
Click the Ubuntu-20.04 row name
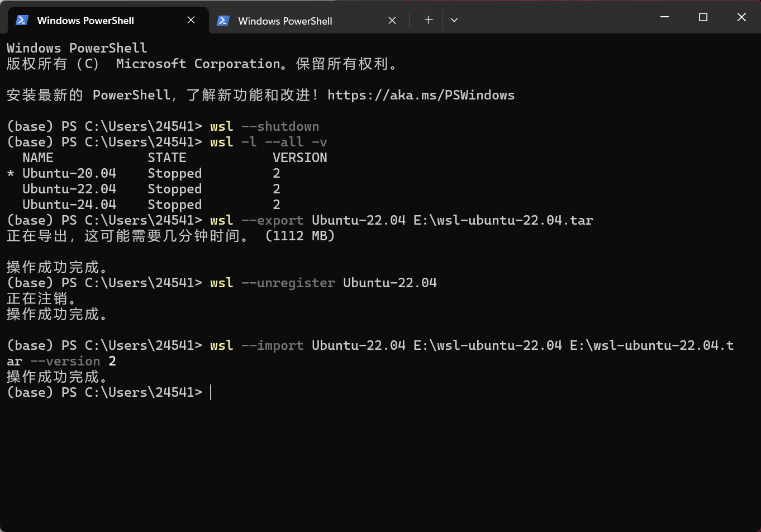pyautogui.click(x=69, y=173)
